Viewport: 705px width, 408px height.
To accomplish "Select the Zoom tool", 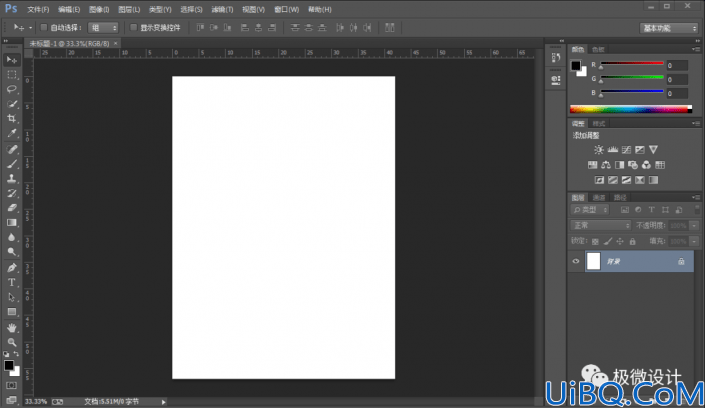I will 12,342.
